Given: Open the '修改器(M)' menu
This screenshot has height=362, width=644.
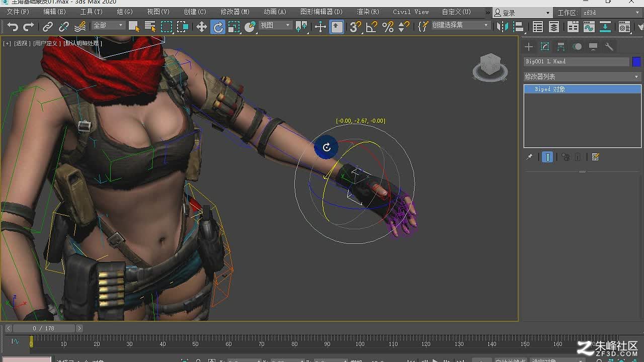Looking at the screenshot, I should coord(235,12).
